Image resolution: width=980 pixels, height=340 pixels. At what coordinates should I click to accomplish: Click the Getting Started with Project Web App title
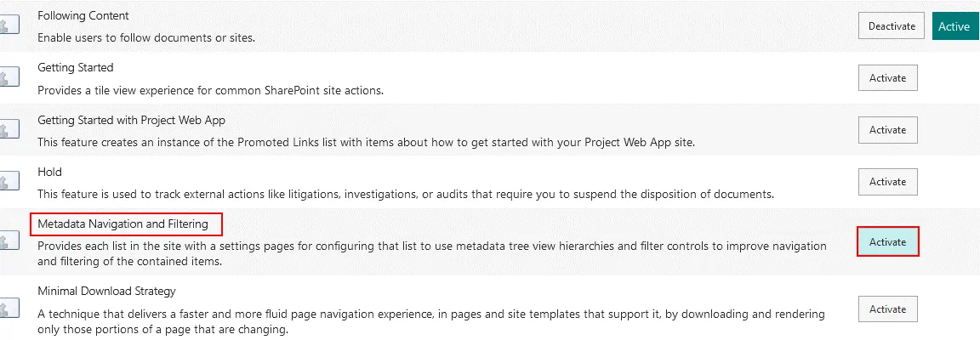pyautogui.click(x=131, y=120)
